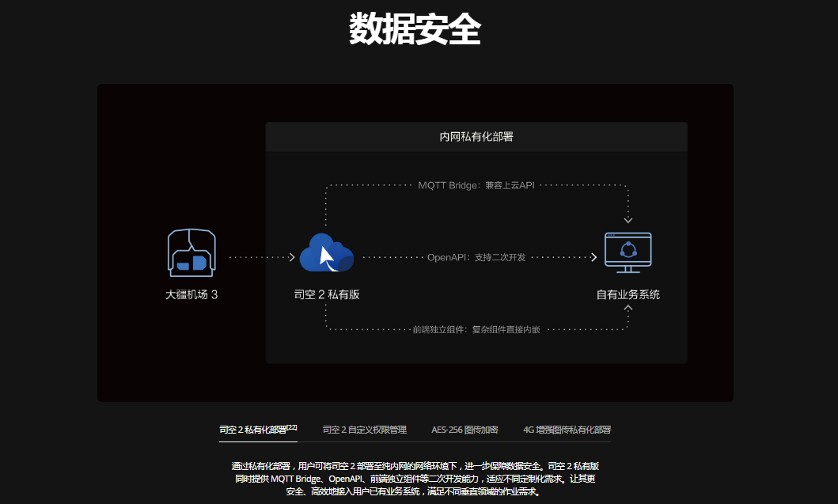Click the 司空 2 私有版 cloud icon

(326, 254)
